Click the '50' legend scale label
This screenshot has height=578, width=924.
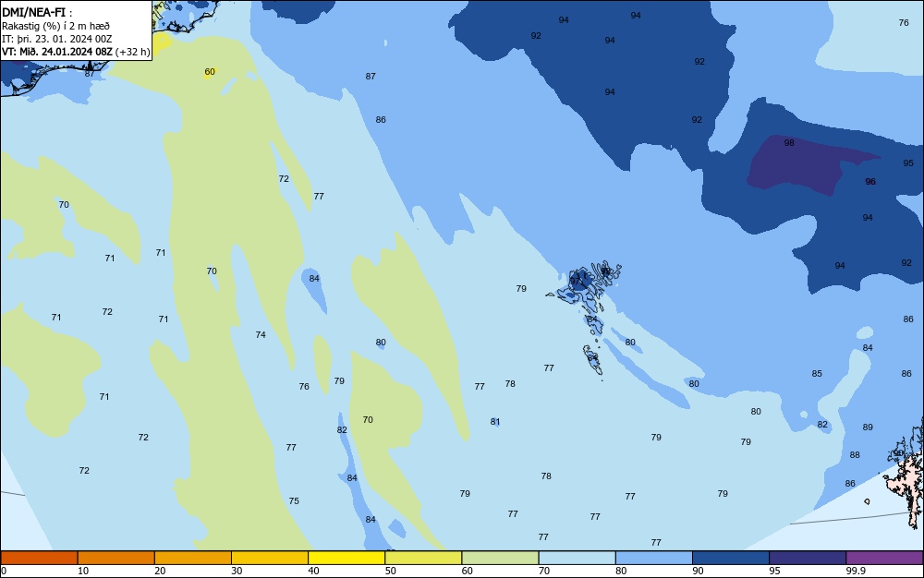[390, 571]
